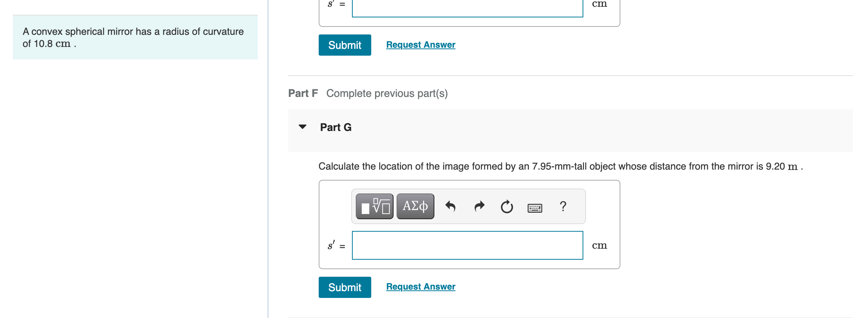The width and height of the screenshot is (868, 318).
Task: Click the problem statement panel on the left
Action: 135,37
